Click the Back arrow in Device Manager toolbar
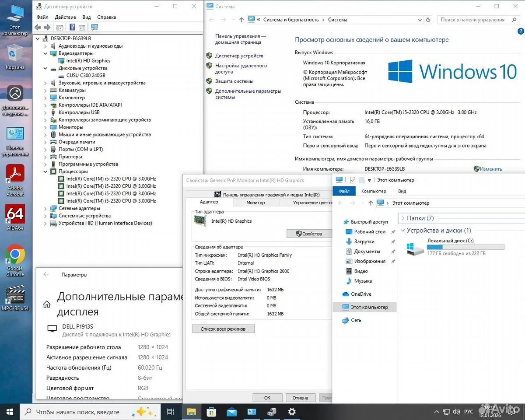525x420 pixels. [38, 27]
